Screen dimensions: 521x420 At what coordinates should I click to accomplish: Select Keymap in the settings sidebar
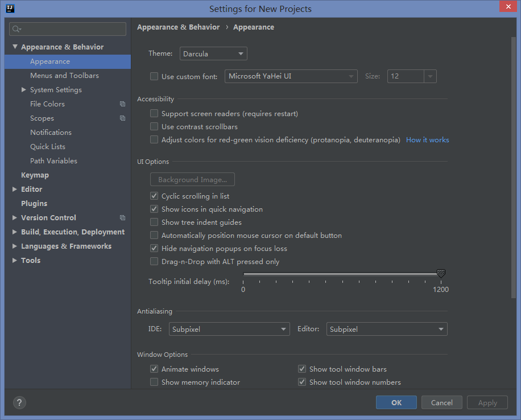point(35,175)
